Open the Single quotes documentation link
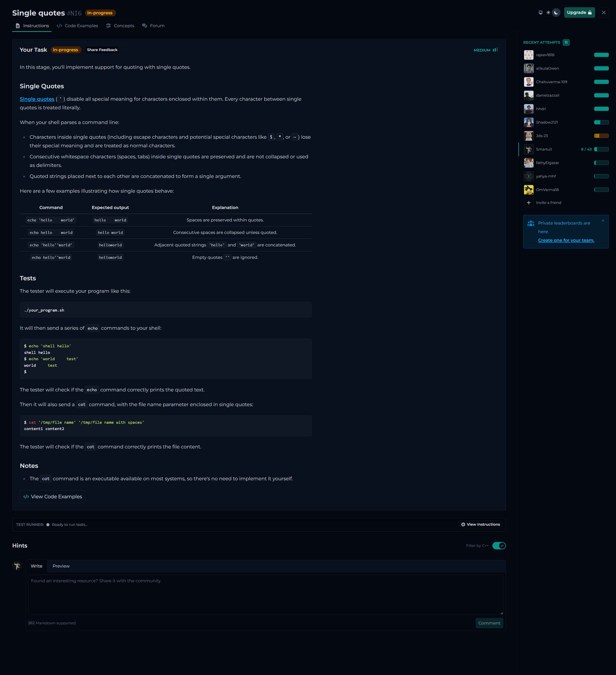The image size is (616, 675). pos(37,99)
